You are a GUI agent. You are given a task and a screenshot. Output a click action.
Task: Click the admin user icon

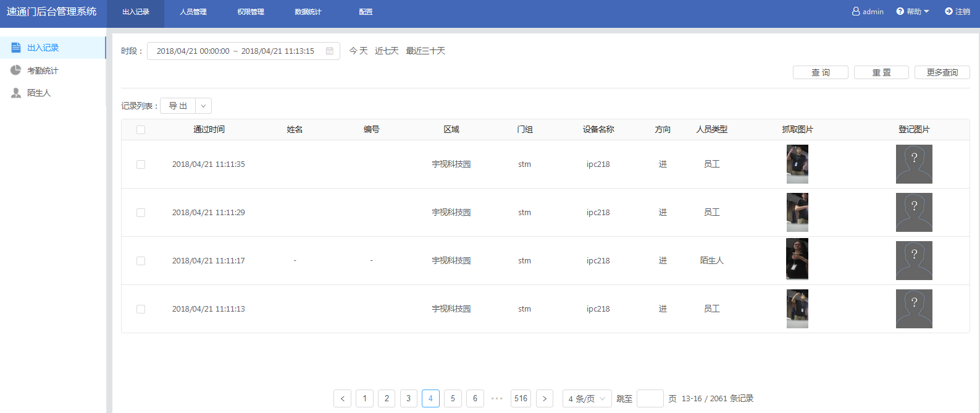856,11
